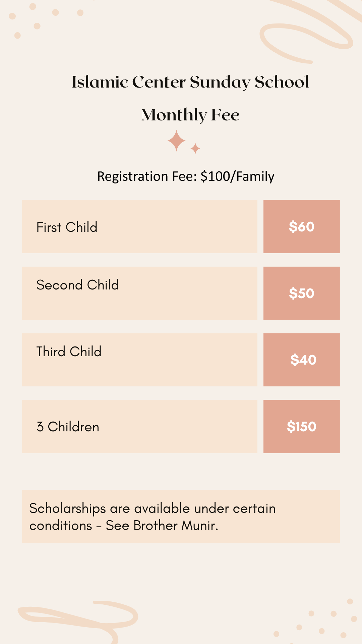The height and width of the screenshot is (644, 362).
Task: Select the $40 price box
Action: point(301,360)
